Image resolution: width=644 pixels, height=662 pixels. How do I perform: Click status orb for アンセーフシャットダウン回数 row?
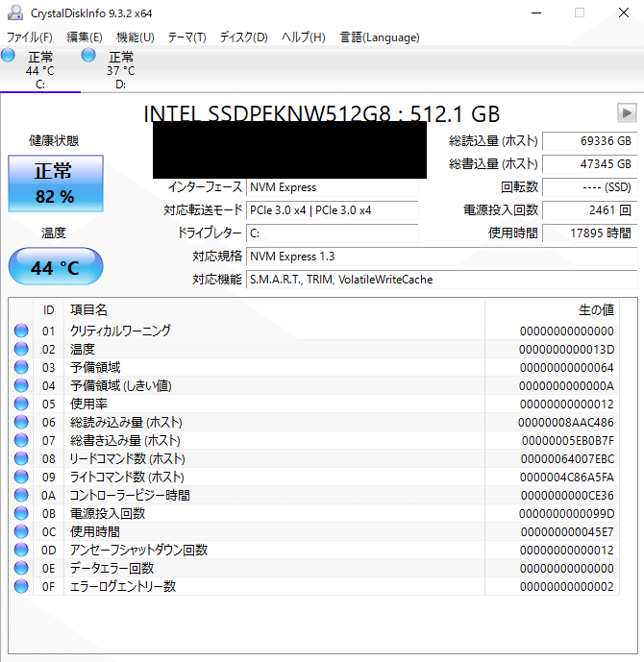(x=21, y=550)
